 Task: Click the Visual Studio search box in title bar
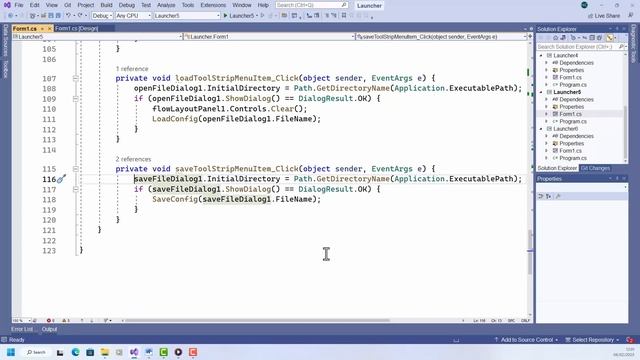[x=311, y=5]
